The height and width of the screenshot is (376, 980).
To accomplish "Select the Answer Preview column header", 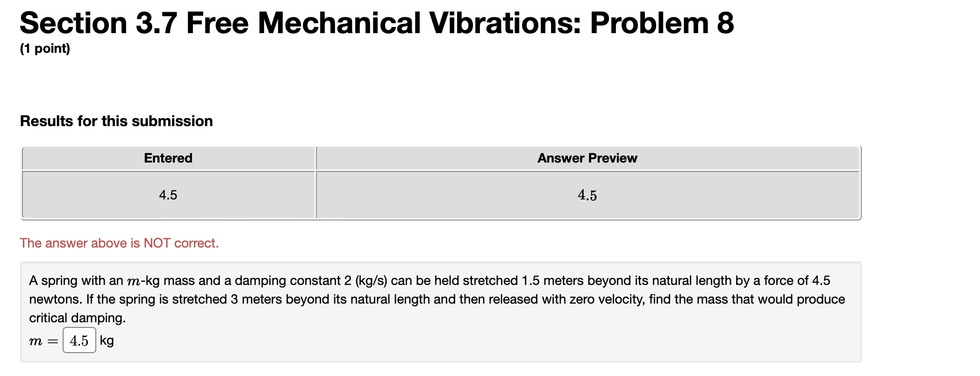I will coord(587,158).
